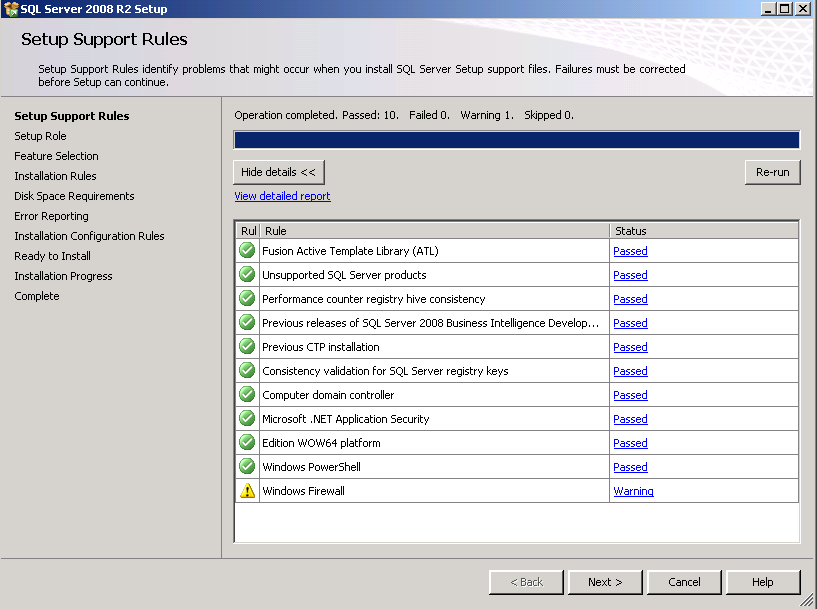The width and height of the screenshot is (817, 609).
Task: Select Setup Role step in sidebar
Action: pos(40,136)
